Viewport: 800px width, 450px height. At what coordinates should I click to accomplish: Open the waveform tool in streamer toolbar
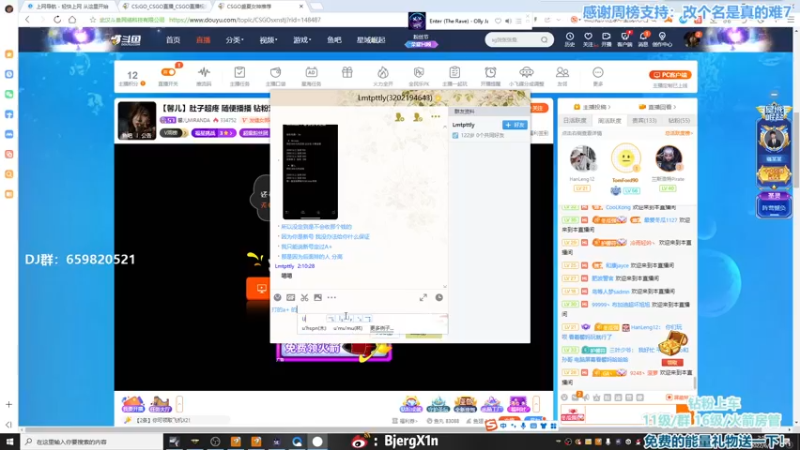click(204, 72)
